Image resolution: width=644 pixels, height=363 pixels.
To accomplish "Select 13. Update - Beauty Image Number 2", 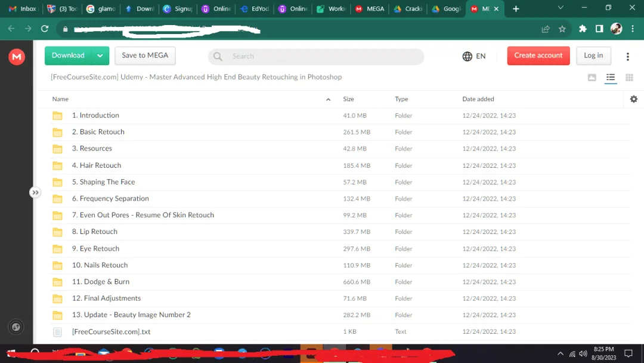I will [x=340, y=315].
